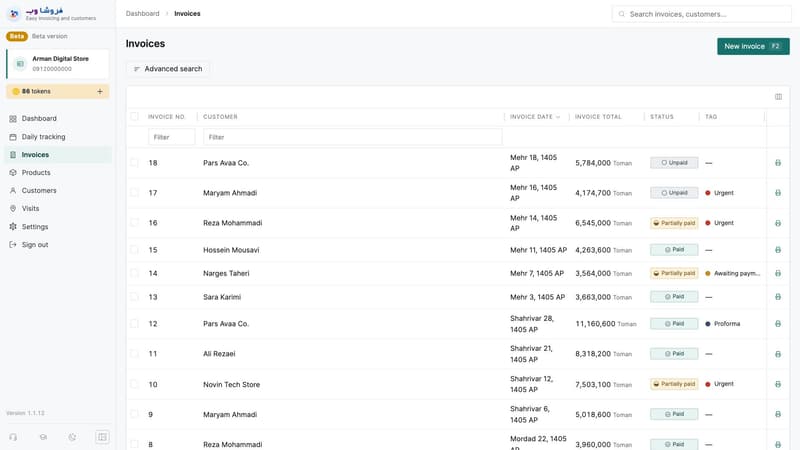Image resolution: width=800 pixels, height=450 pixels.
Task: Click print icon for invoice 18
Action: (x=778, y=163)
